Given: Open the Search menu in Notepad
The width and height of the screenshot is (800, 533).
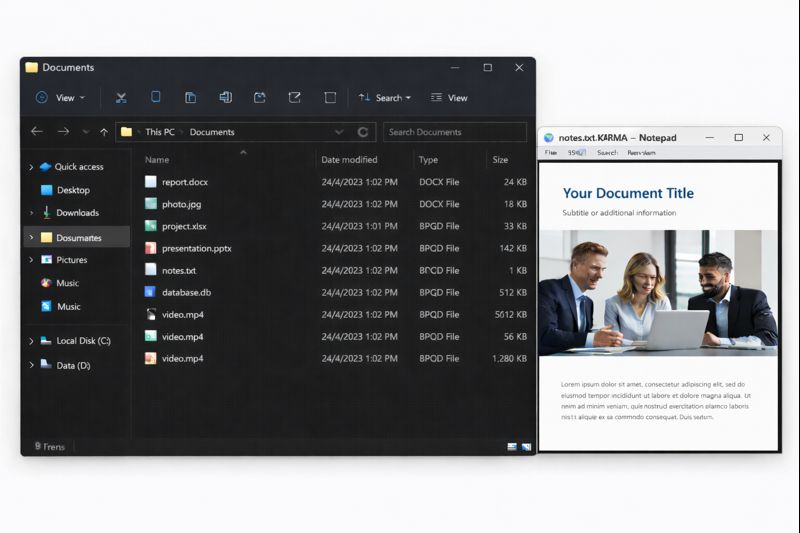Looking at the screenshot, I should pyautogui.click(x=606, y=153).
